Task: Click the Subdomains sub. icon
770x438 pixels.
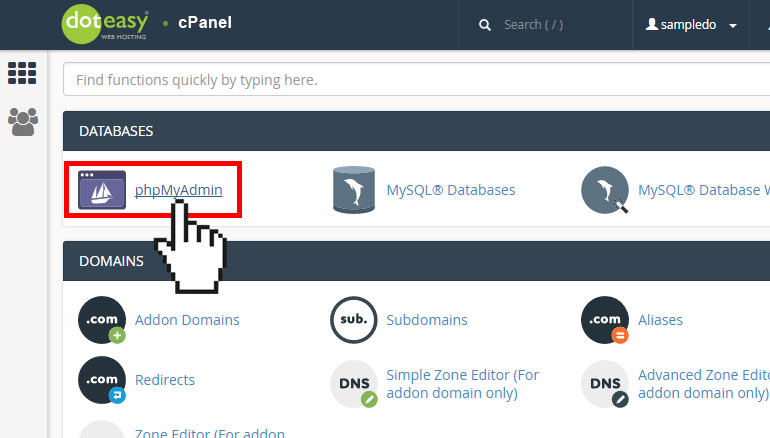Action: (353, 321)
